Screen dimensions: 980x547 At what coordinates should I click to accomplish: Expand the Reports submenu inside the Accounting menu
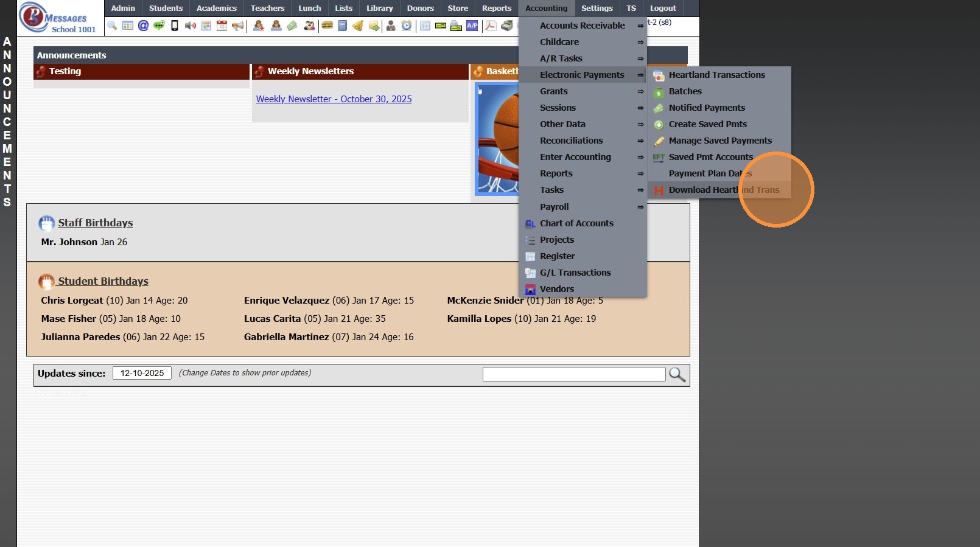[x=583, y=173]
